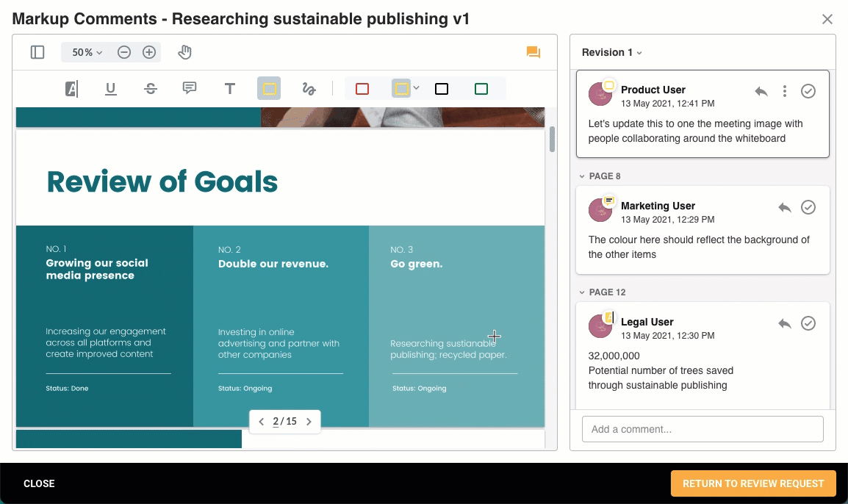Resolve the Product User comment checkmark
This screenshot has height=504, width=848.
(x=808, y=91)
